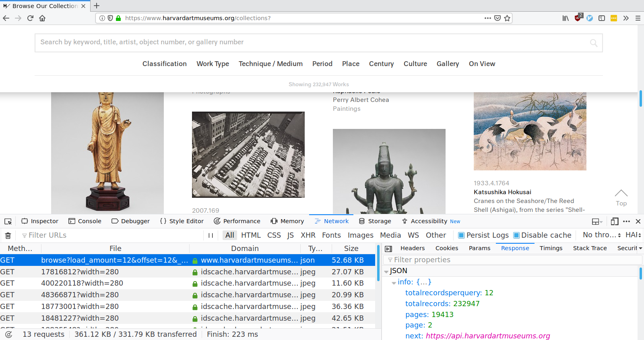The height and width of the screenshot is (340, 644).
Task: Toggle the network details pane icon
Action: point(388,249)
